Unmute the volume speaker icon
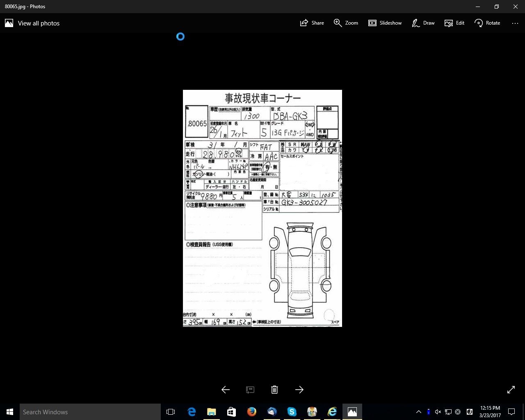This screenshot has height=420, width=525. 438,412
